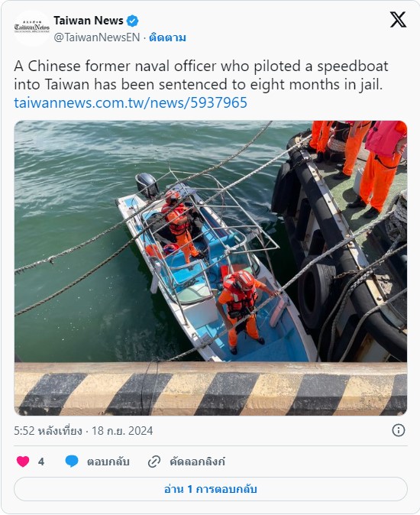Click the copy link chain icon
This screenshot has height=515, width=420.
tap(154, 462)
